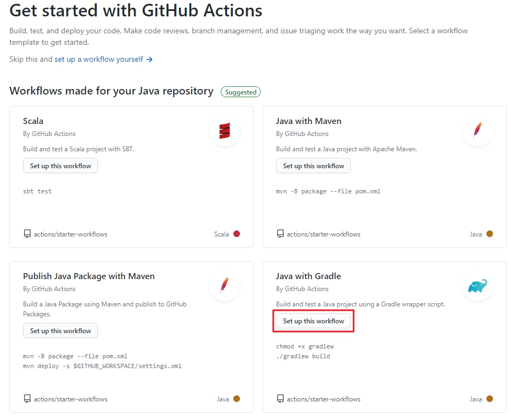Click the Java language dot in Java with Maven card
Viewport: 511px width, 420px height.
coord(490,234)
